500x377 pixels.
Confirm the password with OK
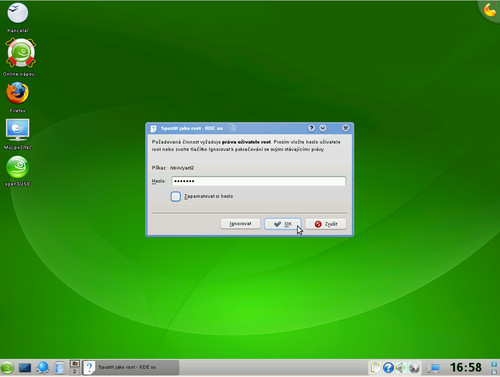click(283, 224)
